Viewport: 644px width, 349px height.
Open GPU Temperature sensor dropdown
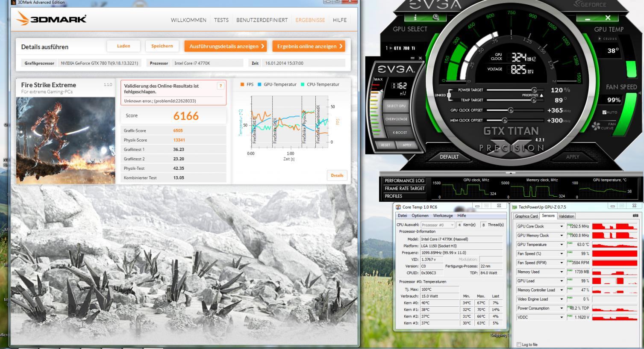click(562, 245)
